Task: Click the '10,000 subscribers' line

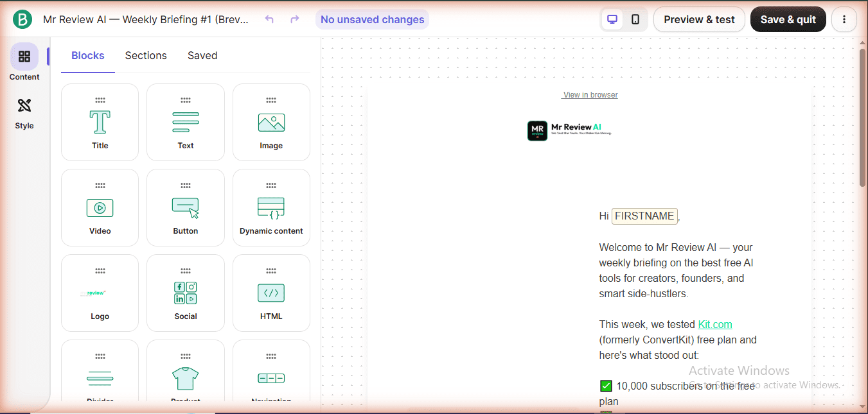Action: (677, 393)
